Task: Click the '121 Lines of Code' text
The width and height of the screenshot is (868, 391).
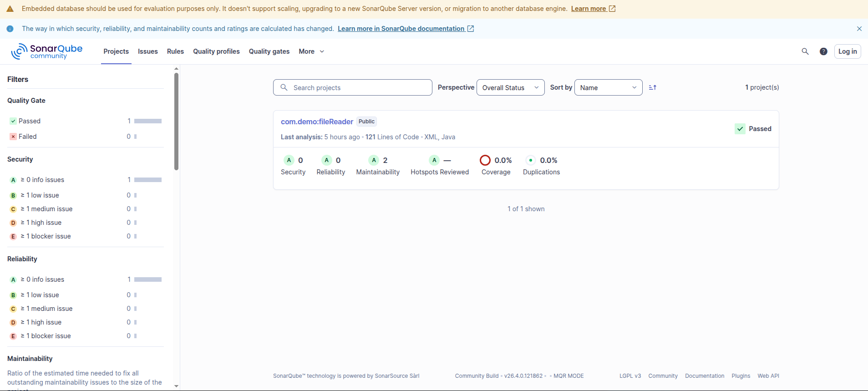Action: pyautogui.click(x=392, y=137)
